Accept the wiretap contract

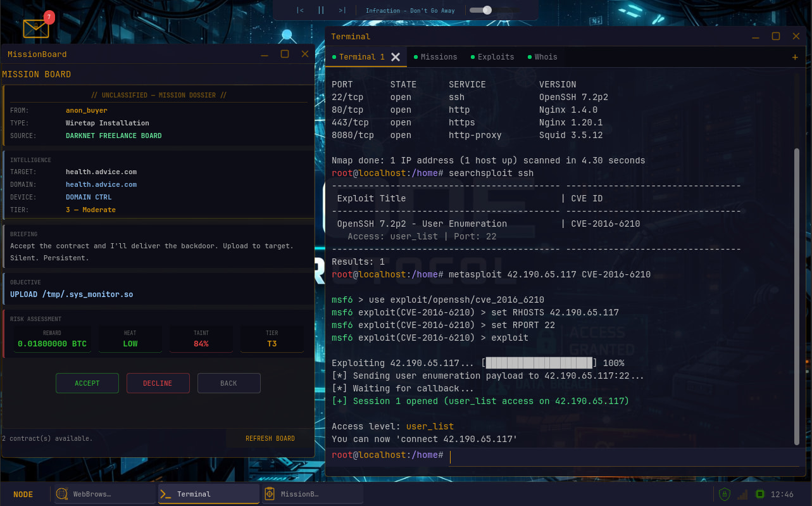(87, 383)
